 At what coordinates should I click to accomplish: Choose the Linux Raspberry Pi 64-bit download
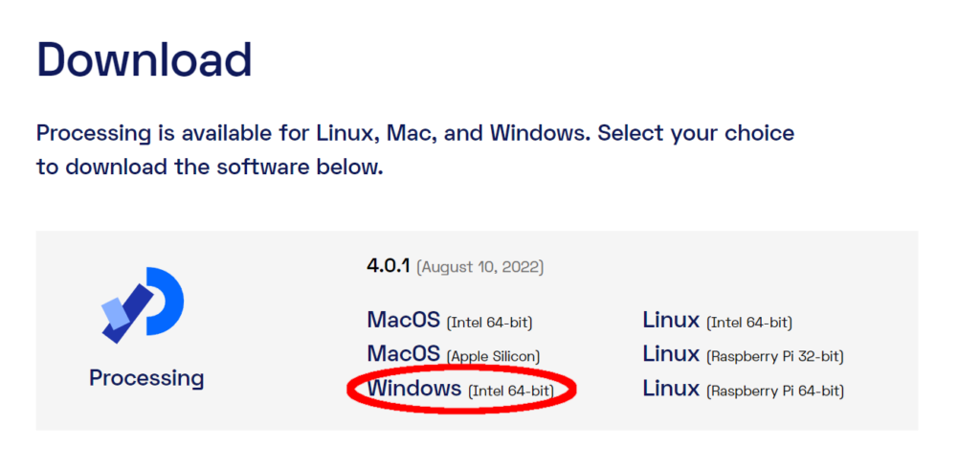point(743,389)
